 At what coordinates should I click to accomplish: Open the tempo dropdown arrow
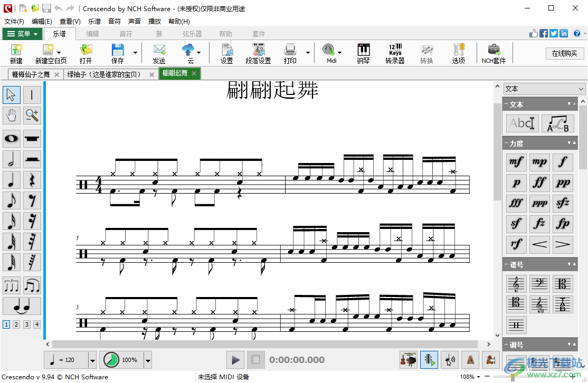92,360
